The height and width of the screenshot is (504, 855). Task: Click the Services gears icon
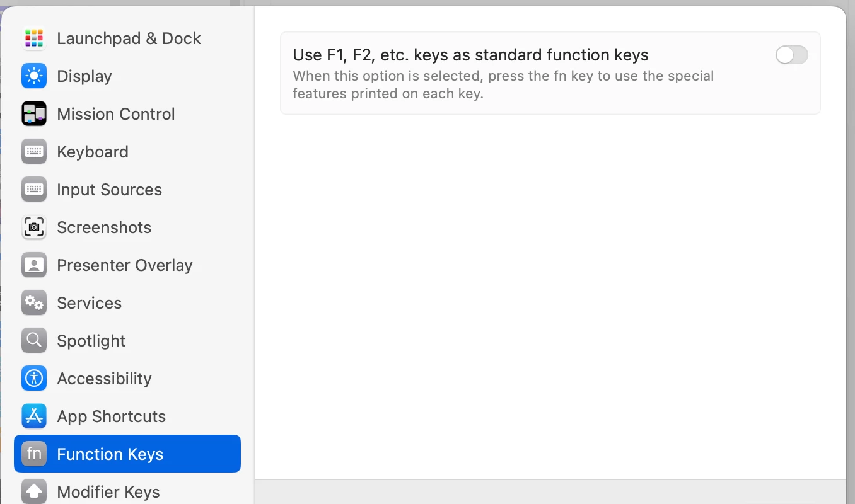coord(34,303)
